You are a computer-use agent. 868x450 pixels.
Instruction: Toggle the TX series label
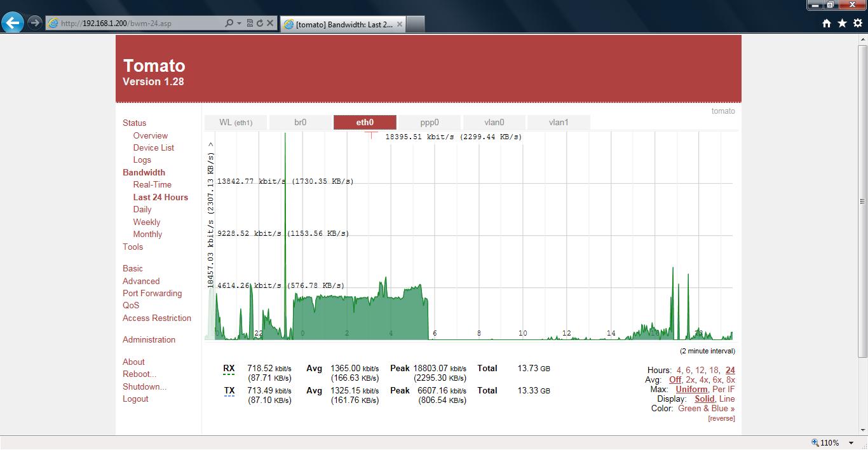[229, 391]
